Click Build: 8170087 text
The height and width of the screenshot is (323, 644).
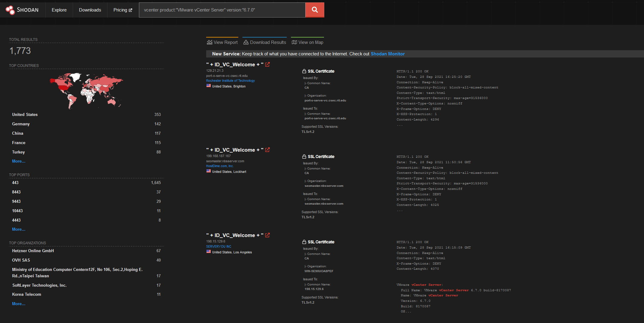coord(415,306)
